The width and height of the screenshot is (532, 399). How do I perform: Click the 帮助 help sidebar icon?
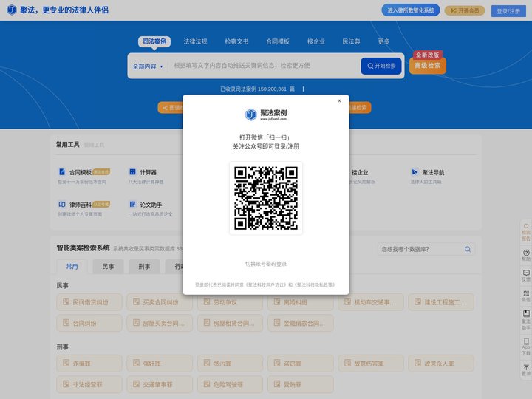click(526, 255)
